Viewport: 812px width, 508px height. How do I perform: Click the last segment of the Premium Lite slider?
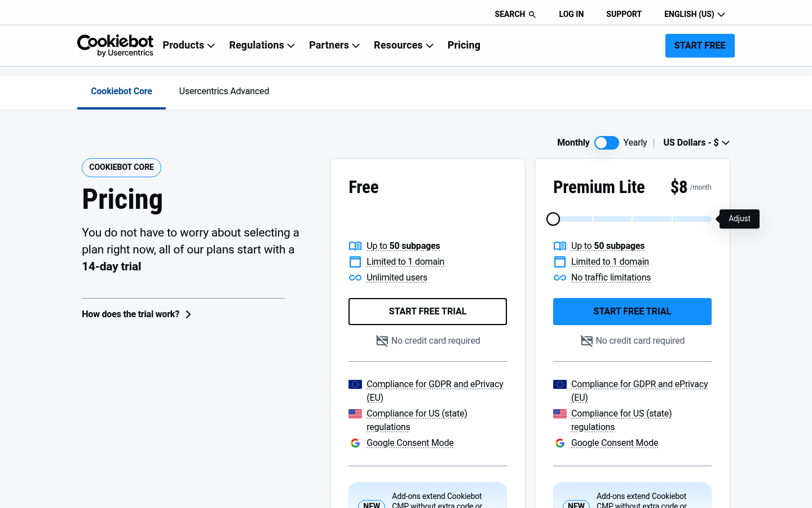692,219
